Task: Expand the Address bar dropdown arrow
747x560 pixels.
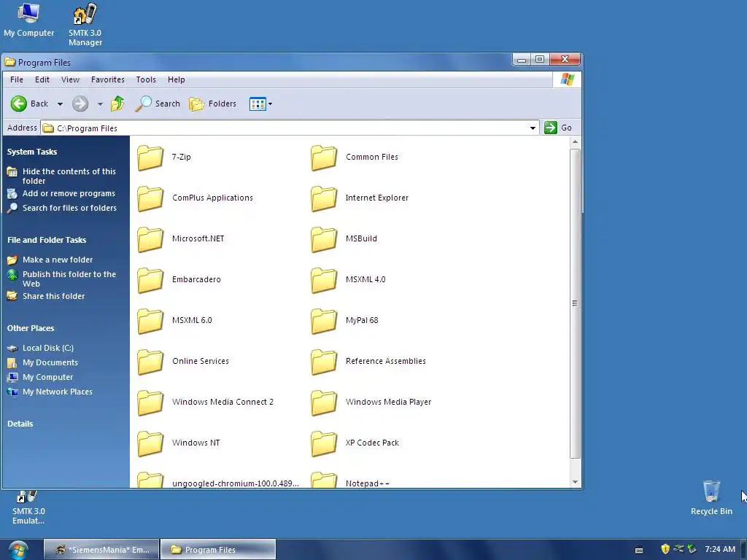Action: tap(533, 128)
